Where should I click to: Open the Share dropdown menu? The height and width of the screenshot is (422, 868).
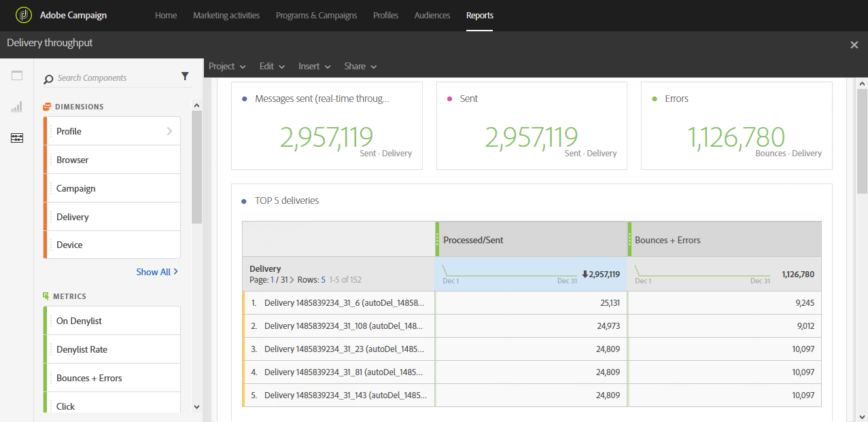(x=360, y=66)
